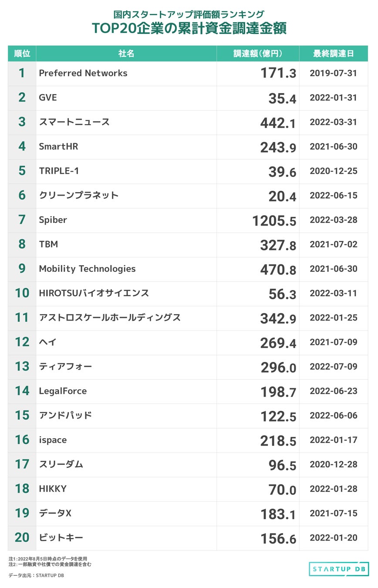Click the データ出元:STARTUP DB source note
Screen dimensions: 378x588
click(36, 575)
